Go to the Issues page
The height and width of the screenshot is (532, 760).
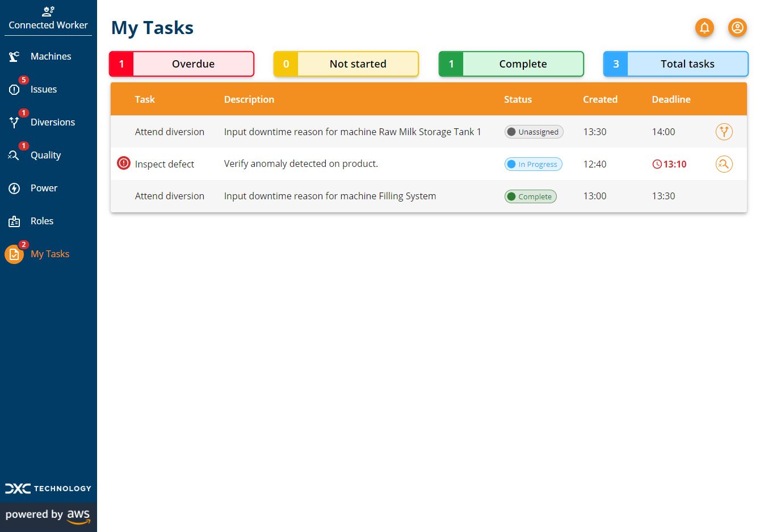click(43, 89)
